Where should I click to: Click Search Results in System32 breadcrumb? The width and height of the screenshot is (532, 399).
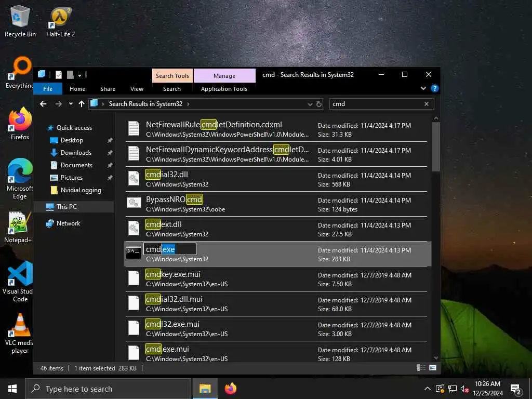coord(145,104)
